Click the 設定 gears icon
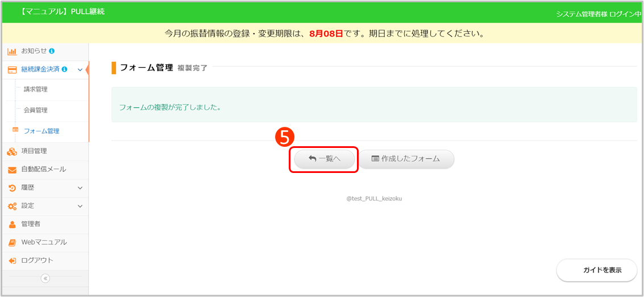Viewport: 644px width, 297px height. (x=12, y=206)
